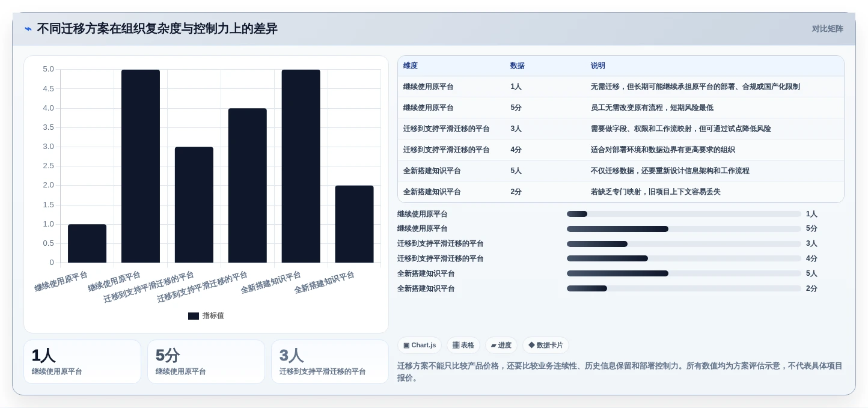Click the chart bar with value 3.0
Viewport: 868px width, 408px height.
pos(194,205)
